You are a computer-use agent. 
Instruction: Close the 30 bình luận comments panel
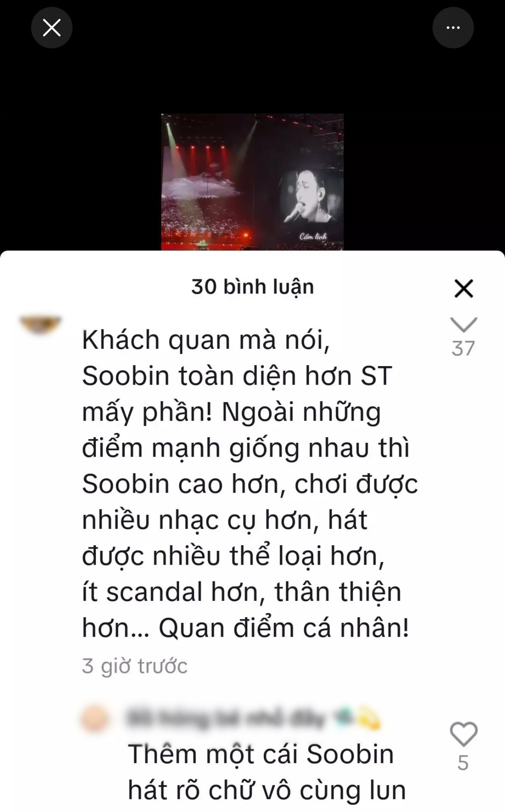464,288
